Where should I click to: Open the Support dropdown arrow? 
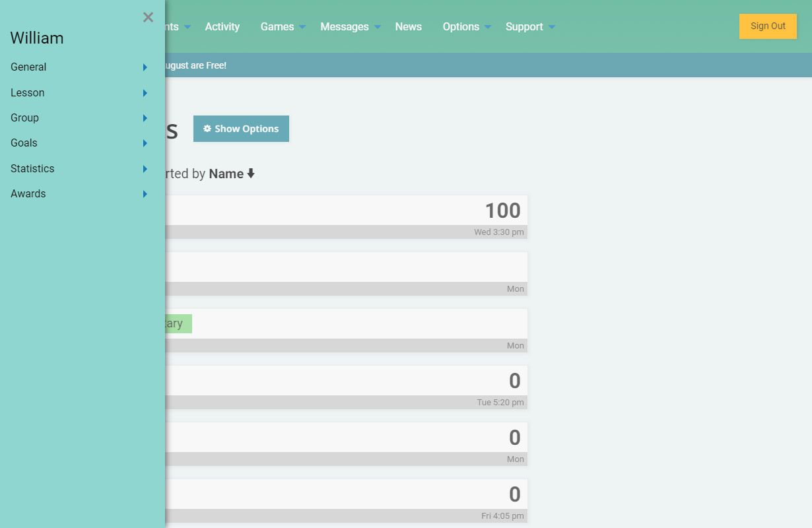[x=552, y=27]
